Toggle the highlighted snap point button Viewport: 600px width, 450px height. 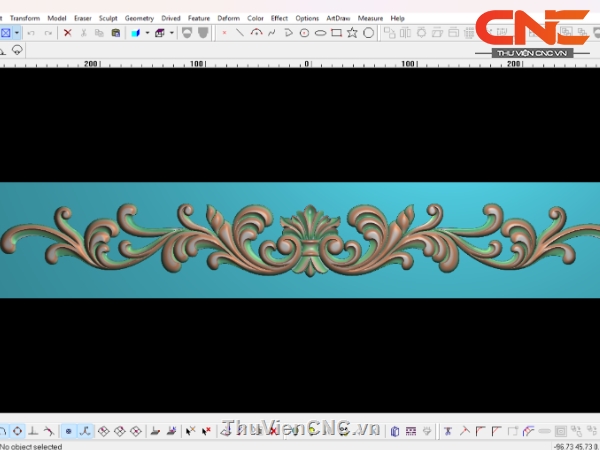coord(68,431)
